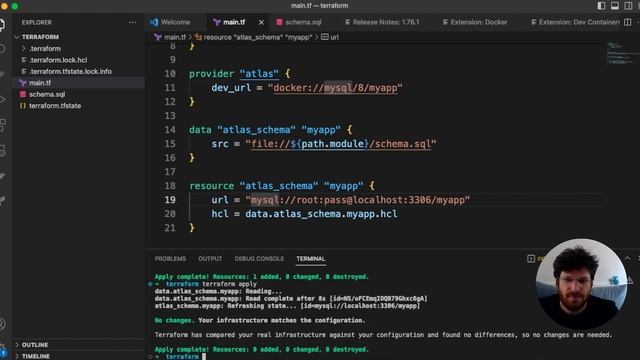The image size is (640, 360).
Task: Open the Accounts icon in activity bar
Action: [2, 324]
